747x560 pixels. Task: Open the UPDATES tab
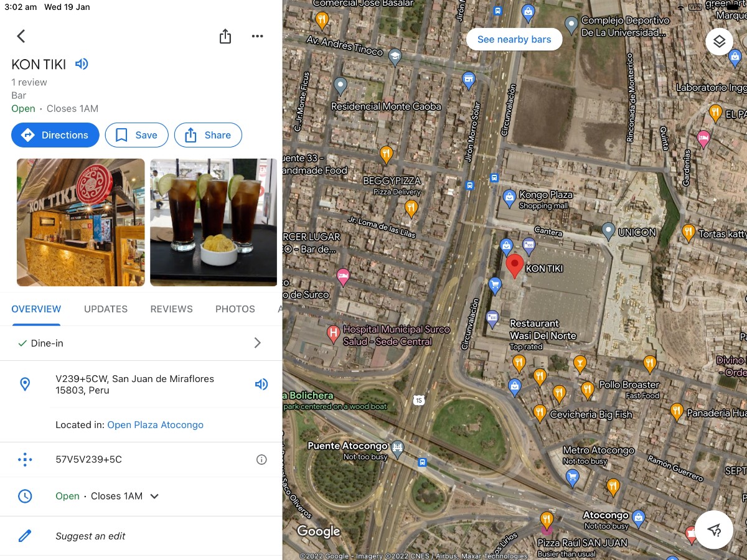(x=106, y=309)
